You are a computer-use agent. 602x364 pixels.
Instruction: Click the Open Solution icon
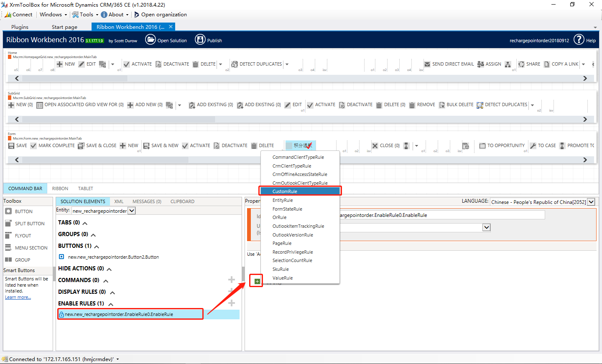pyautogui.click(x=150, y=40)
